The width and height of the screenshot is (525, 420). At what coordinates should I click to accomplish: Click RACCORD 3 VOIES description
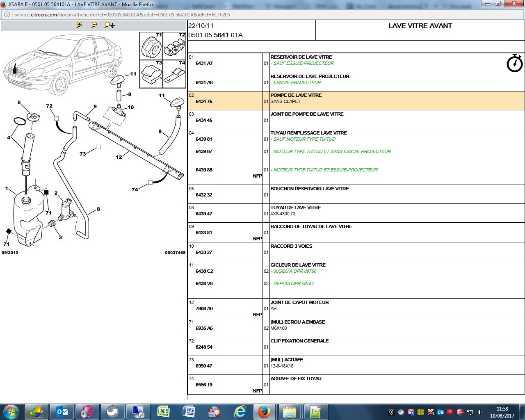click(291, 246)
